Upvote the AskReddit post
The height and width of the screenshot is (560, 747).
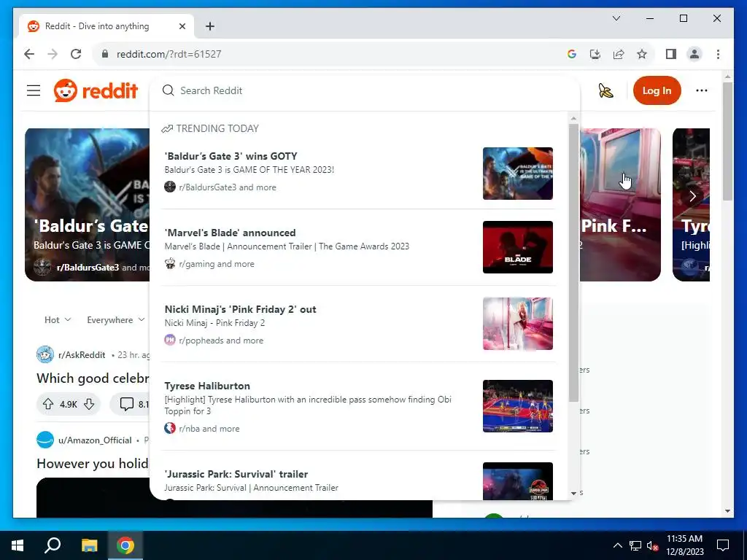[x=48, y=404]
